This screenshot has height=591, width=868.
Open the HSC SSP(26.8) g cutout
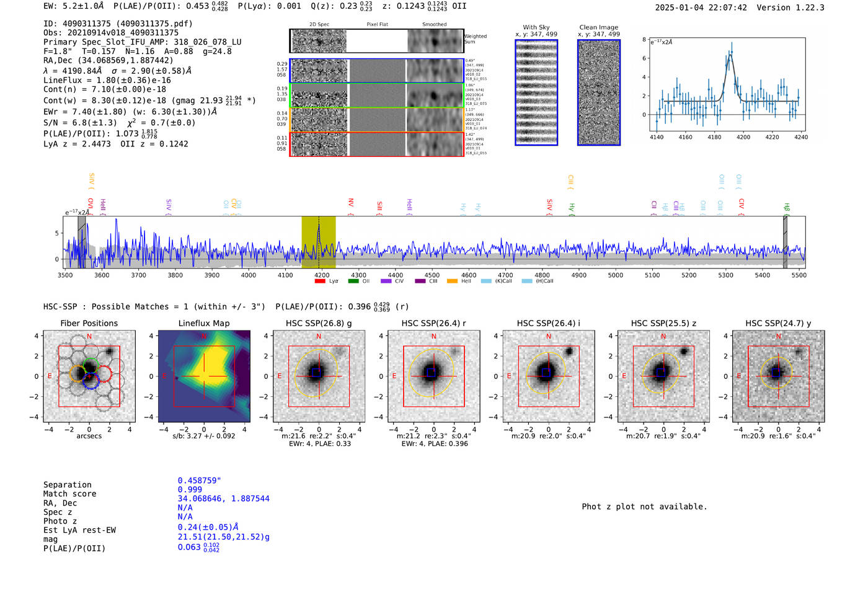tap(319, 376)
